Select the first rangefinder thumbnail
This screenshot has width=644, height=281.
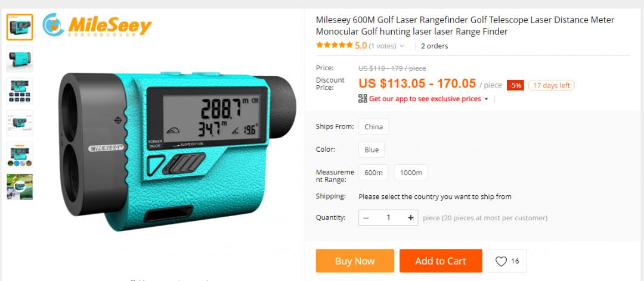click(20, 27)
